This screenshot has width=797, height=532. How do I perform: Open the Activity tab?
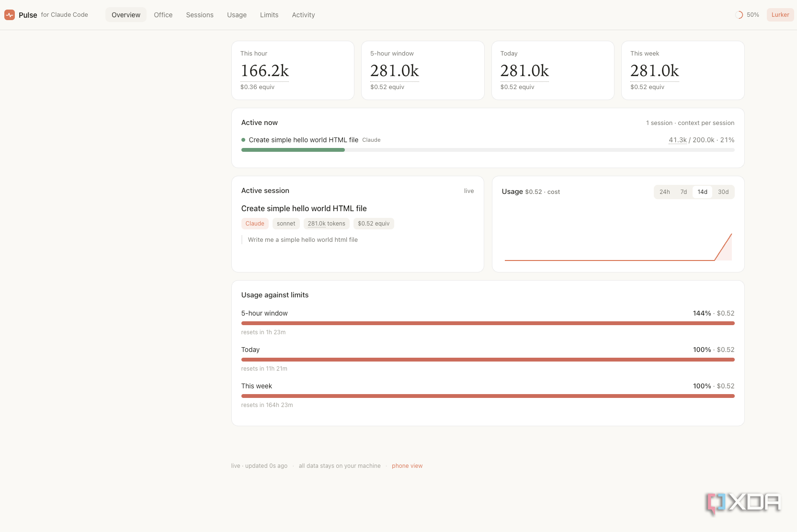pyautogui.click(x=304, y=15)
